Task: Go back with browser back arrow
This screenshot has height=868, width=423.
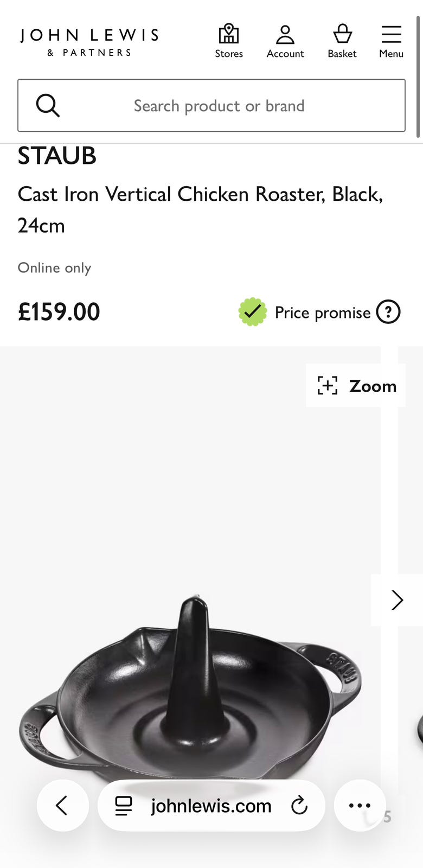Action: (x=62, y=806)
